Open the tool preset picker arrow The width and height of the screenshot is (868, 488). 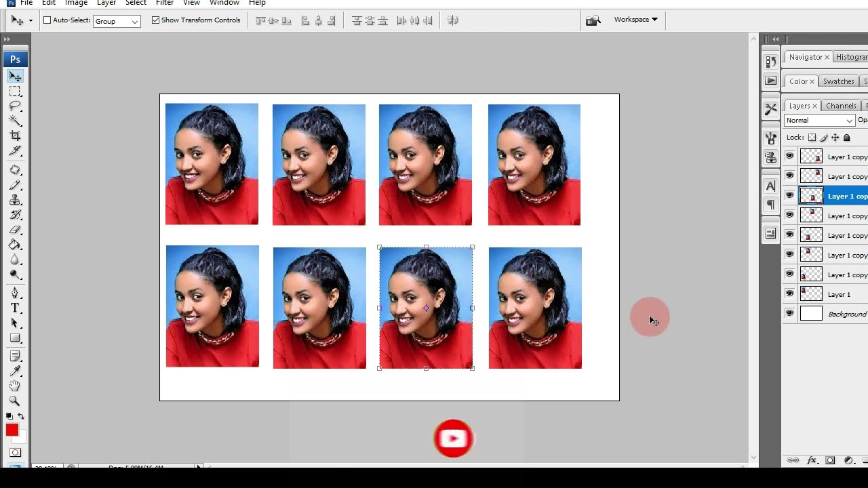(x=31, y=21)
